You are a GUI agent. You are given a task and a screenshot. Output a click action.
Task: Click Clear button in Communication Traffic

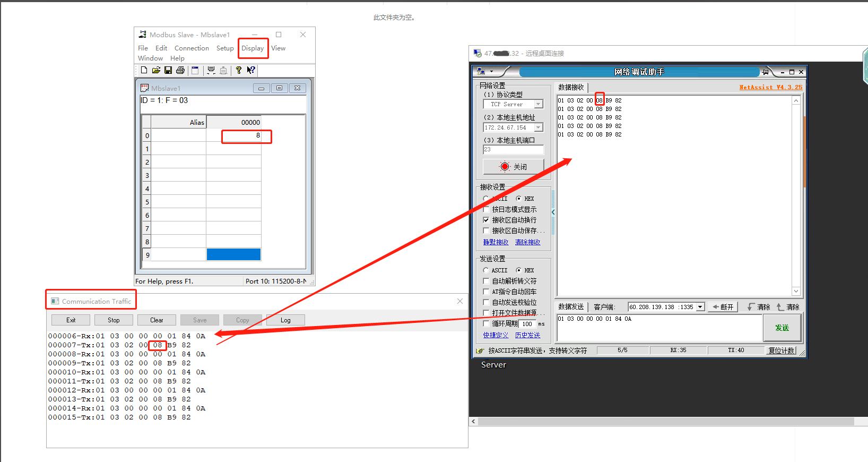157,320
